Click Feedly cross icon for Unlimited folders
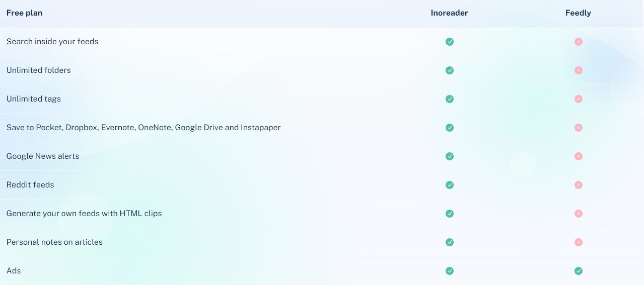Viewport: 644px width, 285px height. 579,70
